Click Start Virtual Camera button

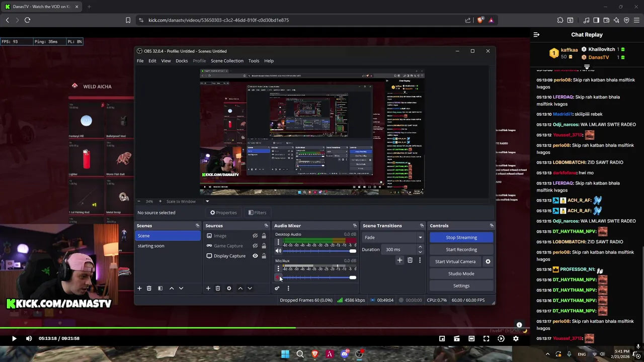point(455,261)
